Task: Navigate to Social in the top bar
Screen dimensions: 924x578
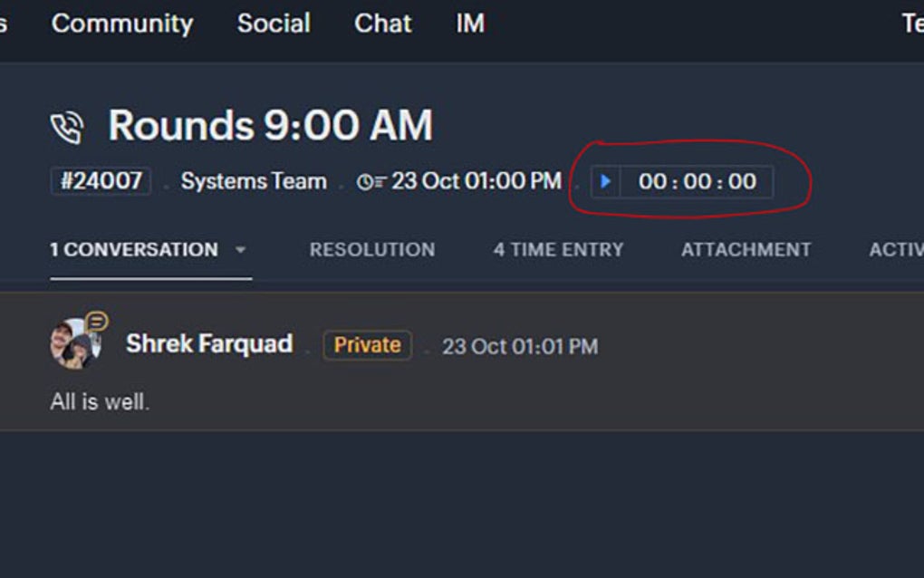Action: point(274,24)
